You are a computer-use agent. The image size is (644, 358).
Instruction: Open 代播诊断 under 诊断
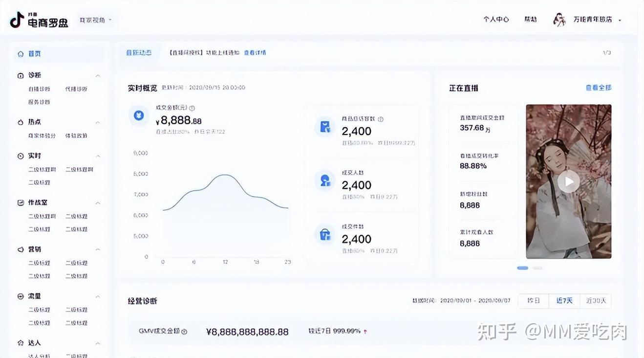click(76, 89)
